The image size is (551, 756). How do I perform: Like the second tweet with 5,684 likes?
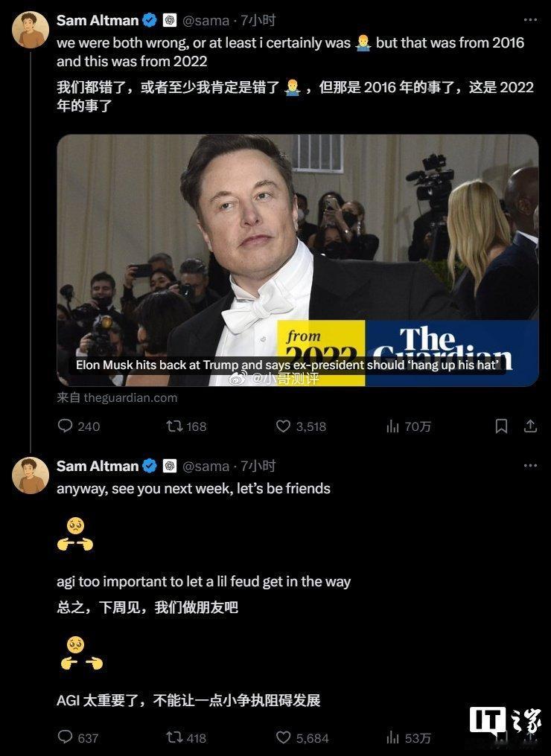tap(302, 737)
